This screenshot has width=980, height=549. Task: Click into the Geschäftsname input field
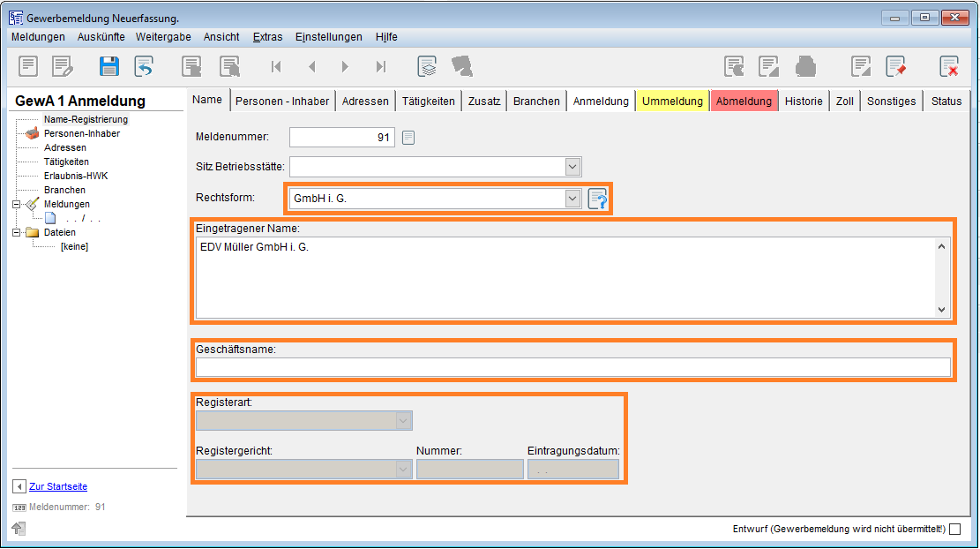tap(572, 367)
